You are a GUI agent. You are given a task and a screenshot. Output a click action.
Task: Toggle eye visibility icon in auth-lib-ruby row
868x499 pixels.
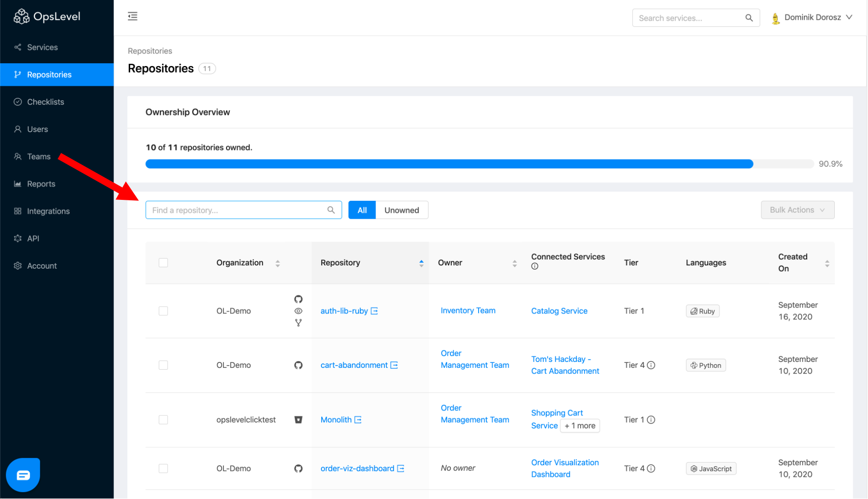tap(299, 311)
